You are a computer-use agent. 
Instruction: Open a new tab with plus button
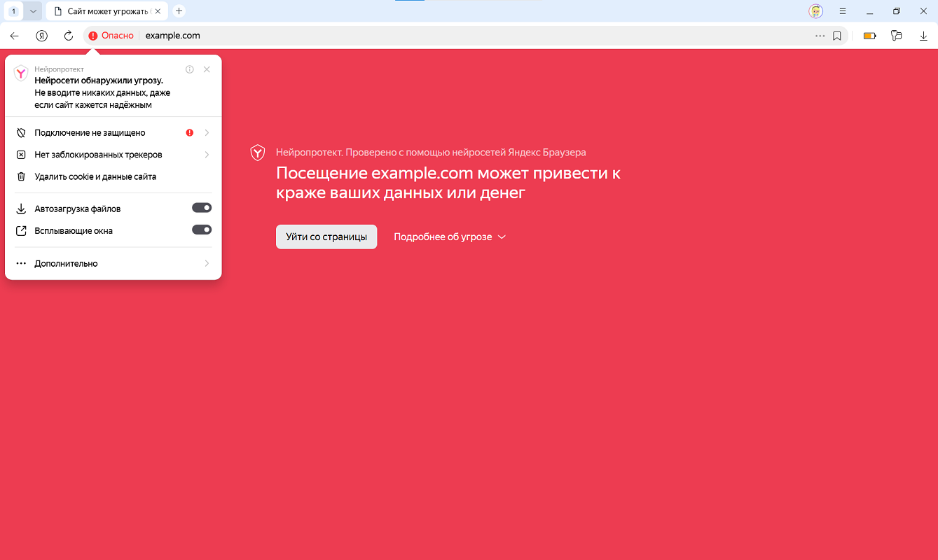pyautogui.click(x=179, y=11)
